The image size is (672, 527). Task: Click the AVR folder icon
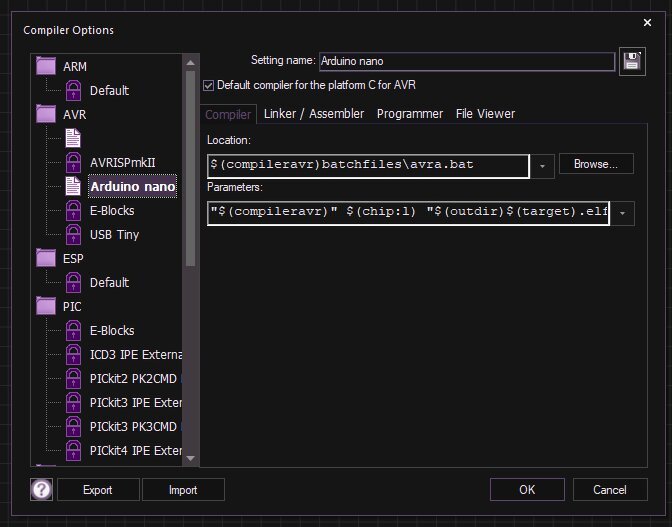point(46,114)
